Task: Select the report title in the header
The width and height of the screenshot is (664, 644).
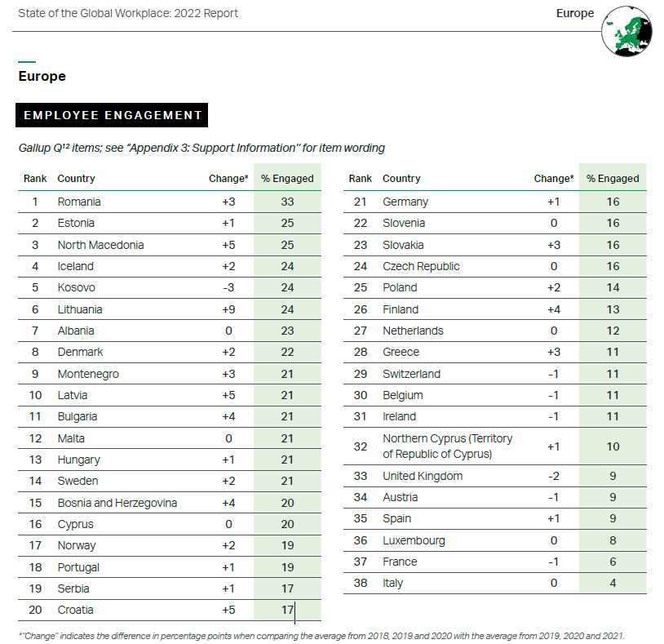Action: click(x=128, y=14)
